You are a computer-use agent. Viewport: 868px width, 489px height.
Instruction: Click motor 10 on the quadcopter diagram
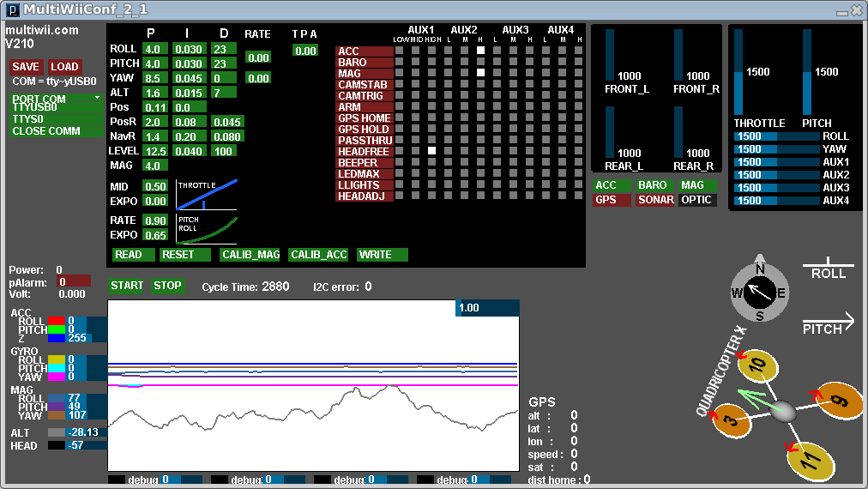[757, 366]
